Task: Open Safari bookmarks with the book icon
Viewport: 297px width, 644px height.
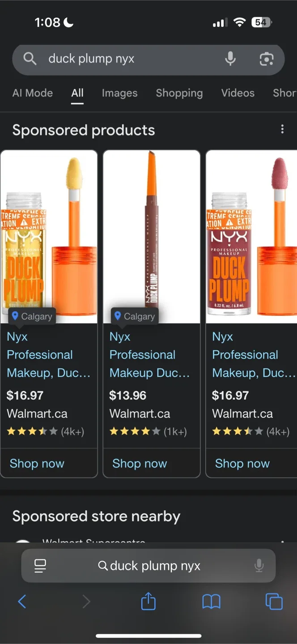Action: pos(212,602)
